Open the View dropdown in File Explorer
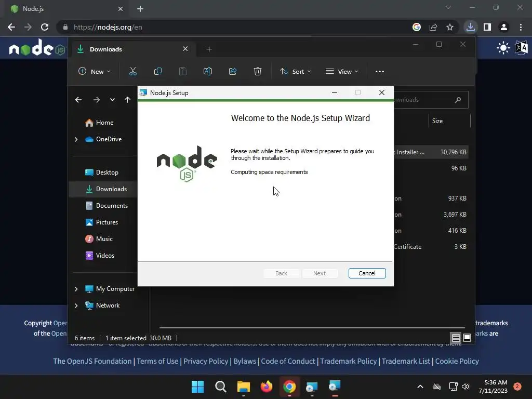The height and width of the screenshot is (399, 532). (x=342, y=71)
